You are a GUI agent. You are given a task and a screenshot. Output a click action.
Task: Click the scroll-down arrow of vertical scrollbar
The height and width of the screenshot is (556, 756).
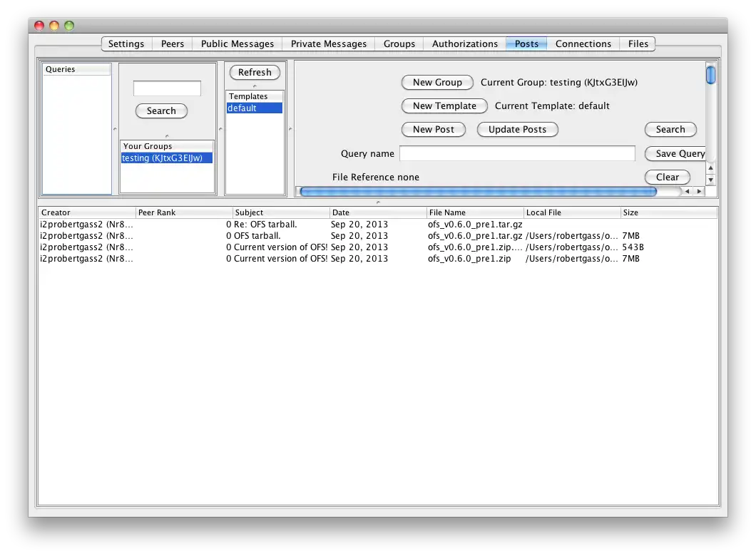click(x=710, y=180)
